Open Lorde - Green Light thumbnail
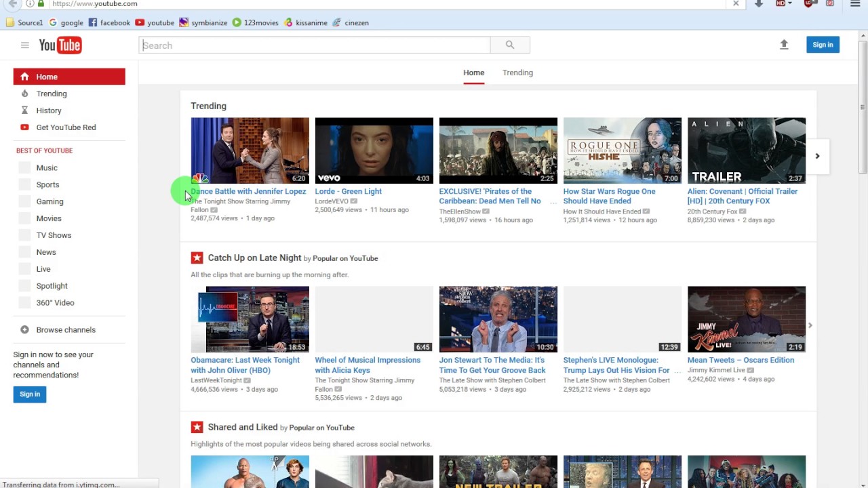This screenshot has width=868, height=488. (x=374, y=150)
